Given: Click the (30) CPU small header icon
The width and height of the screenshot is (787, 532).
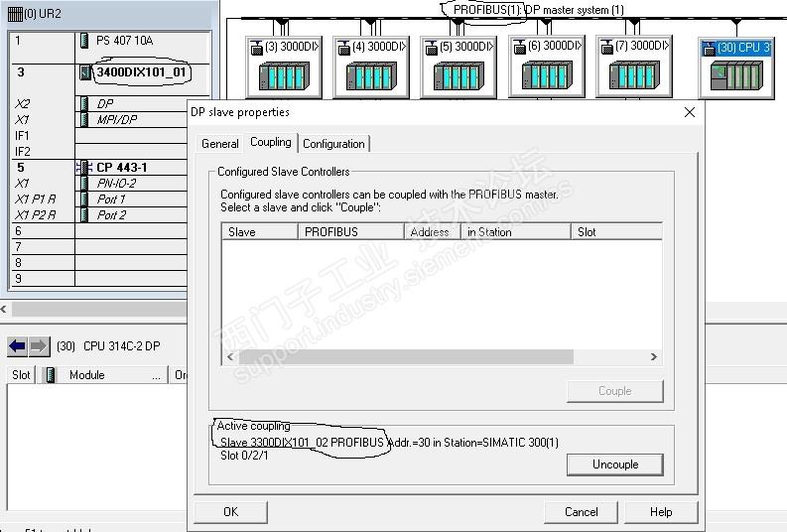Looking at the screenshot, I should coord(709,49).
